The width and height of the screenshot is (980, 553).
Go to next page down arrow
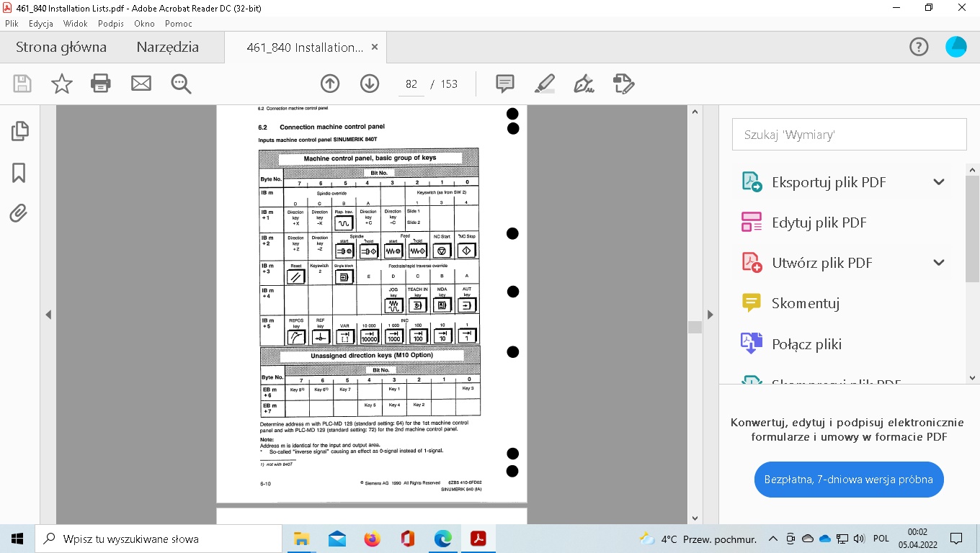pyautogui.click(x=370, y=84)
